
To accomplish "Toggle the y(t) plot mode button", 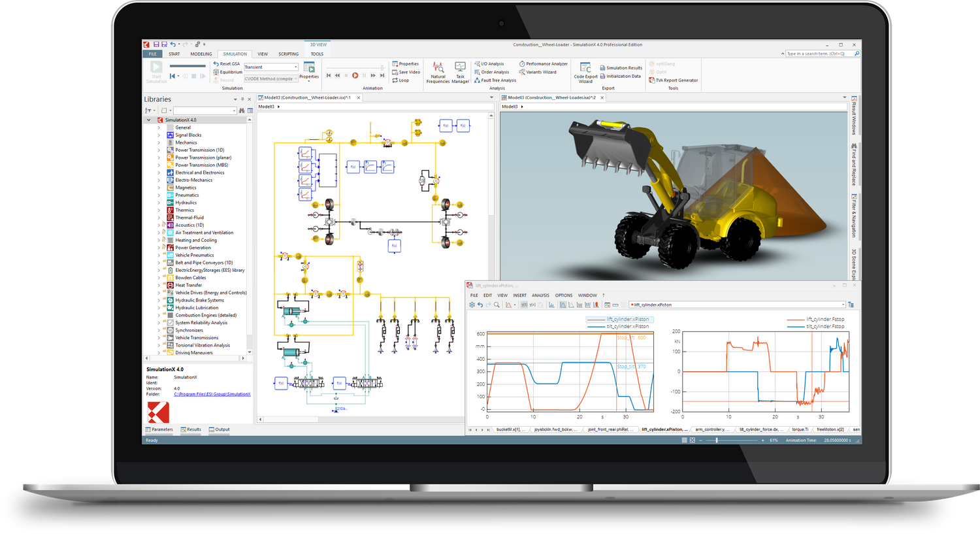I will point(524,305).
